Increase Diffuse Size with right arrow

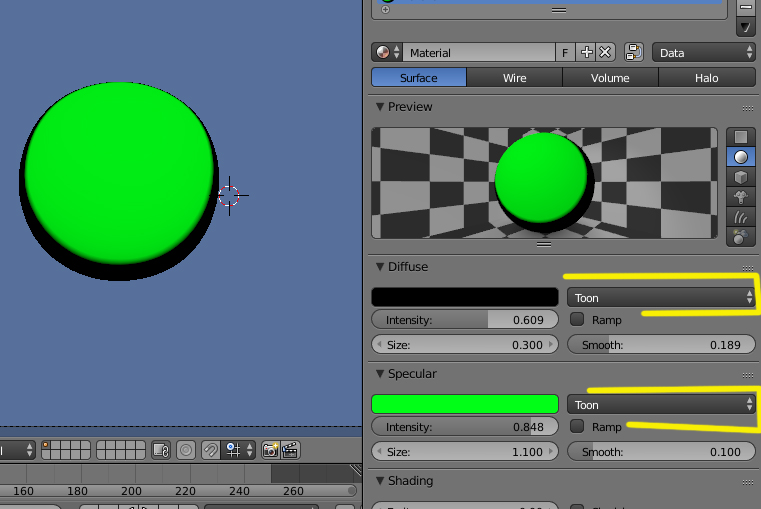coord(551,345)
